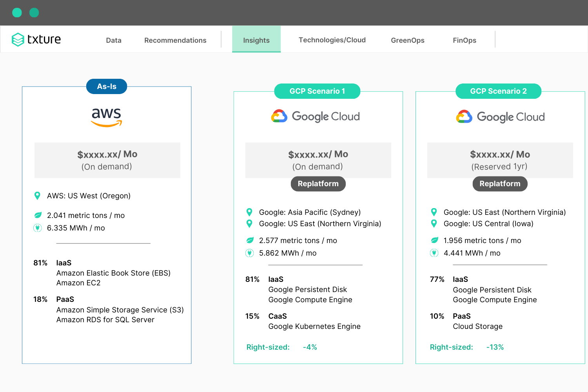Click the As-Is price box (On demand)

107,160
